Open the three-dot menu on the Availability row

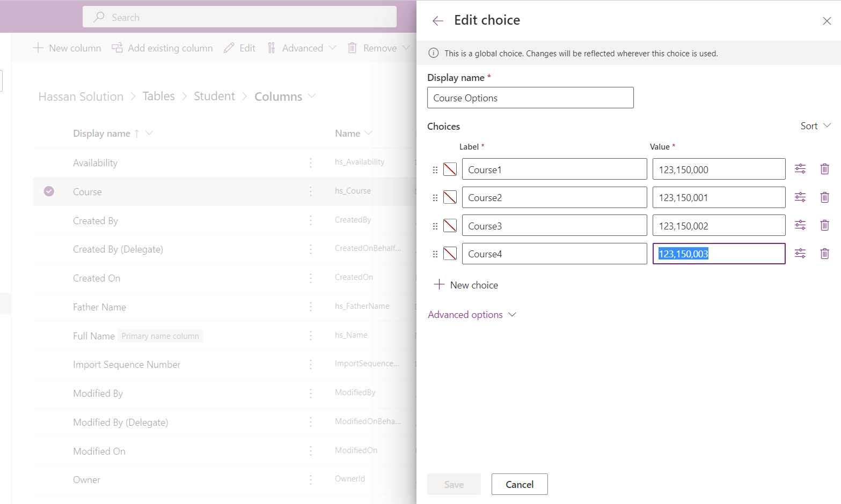pos(311,162)
